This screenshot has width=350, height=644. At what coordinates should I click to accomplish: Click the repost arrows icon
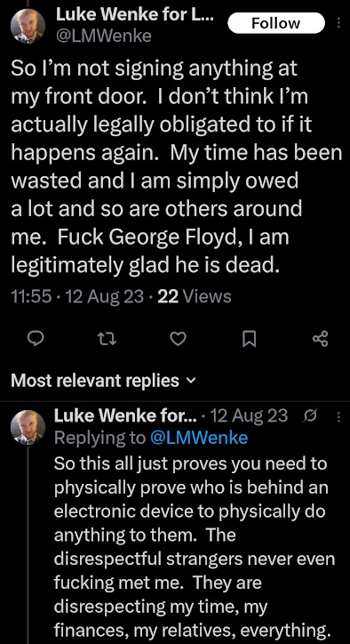(107, 339)
